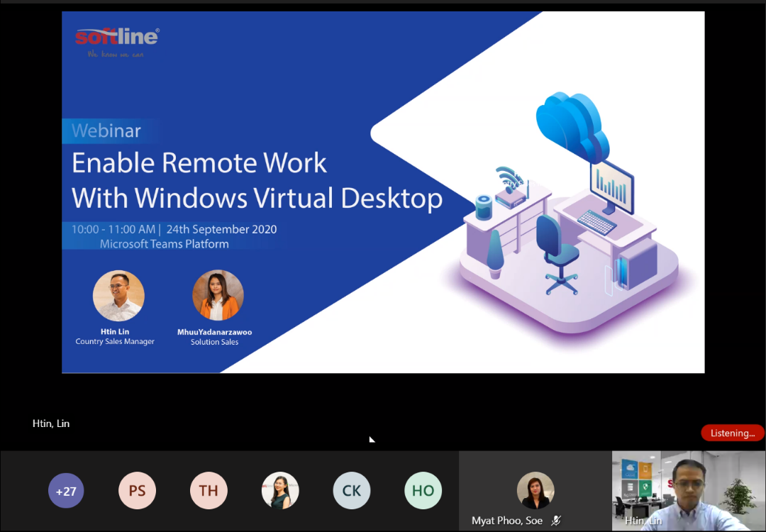Screen dimensions: 766x532
Task: Click the red Listening... indicator
Action: tap(732, 433)
